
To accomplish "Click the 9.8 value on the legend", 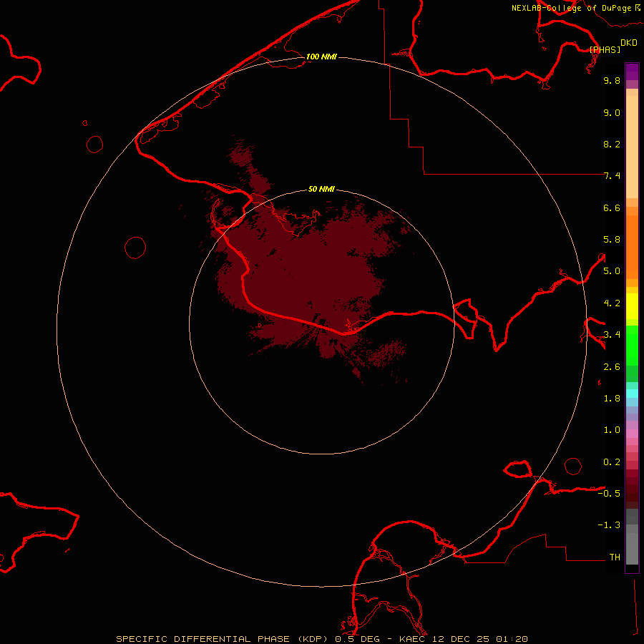I will tap(611, 81).
